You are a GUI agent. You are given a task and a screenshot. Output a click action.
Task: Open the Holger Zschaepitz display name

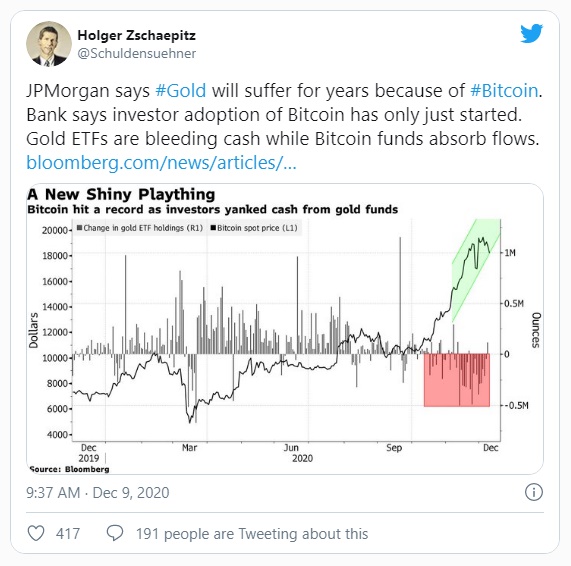click(137, 35)
